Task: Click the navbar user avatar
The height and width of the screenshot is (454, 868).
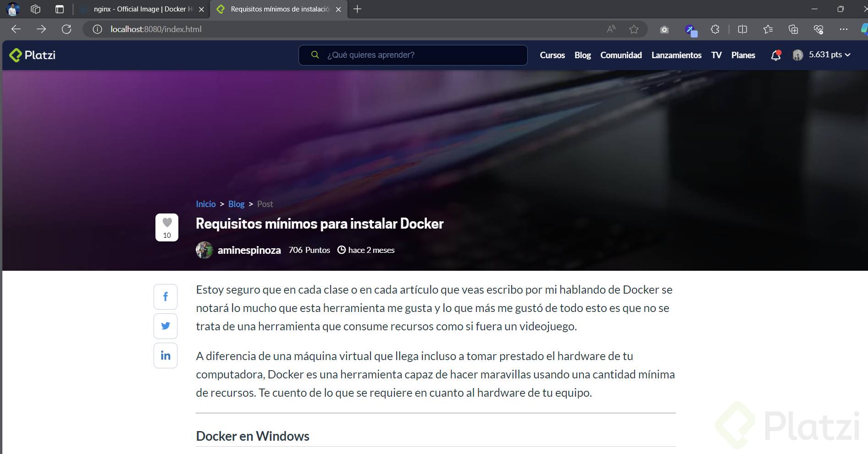Action: pos(798,55)
